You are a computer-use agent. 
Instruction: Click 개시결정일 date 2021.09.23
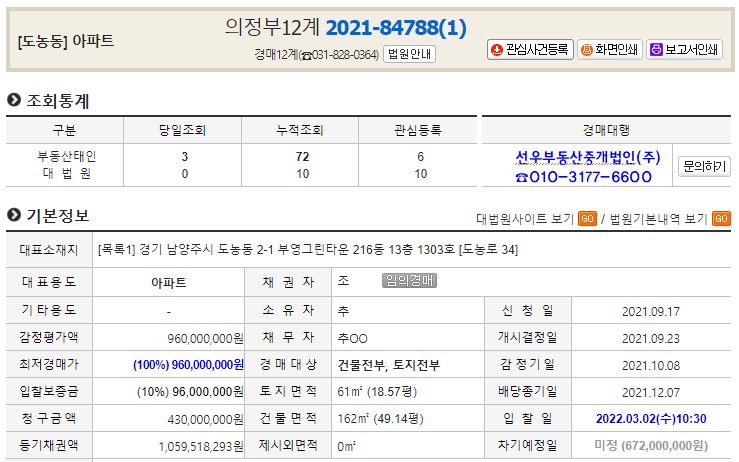click(x=651, y=339)
